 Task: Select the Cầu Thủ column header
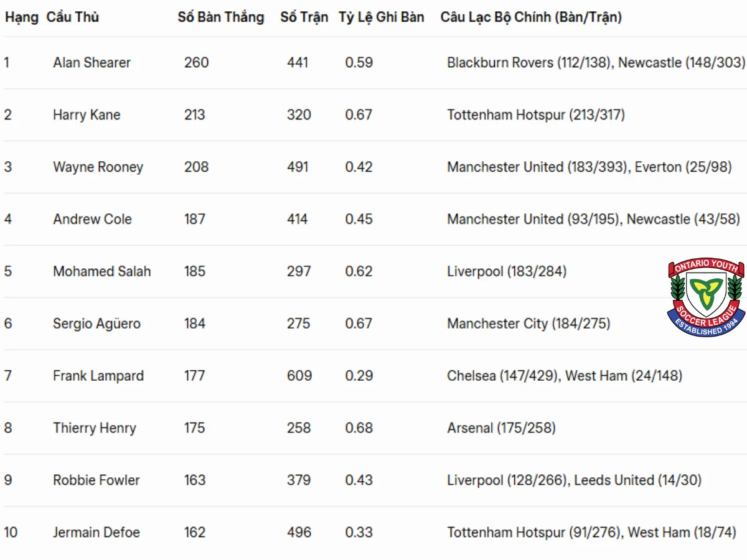click(72, 17)
